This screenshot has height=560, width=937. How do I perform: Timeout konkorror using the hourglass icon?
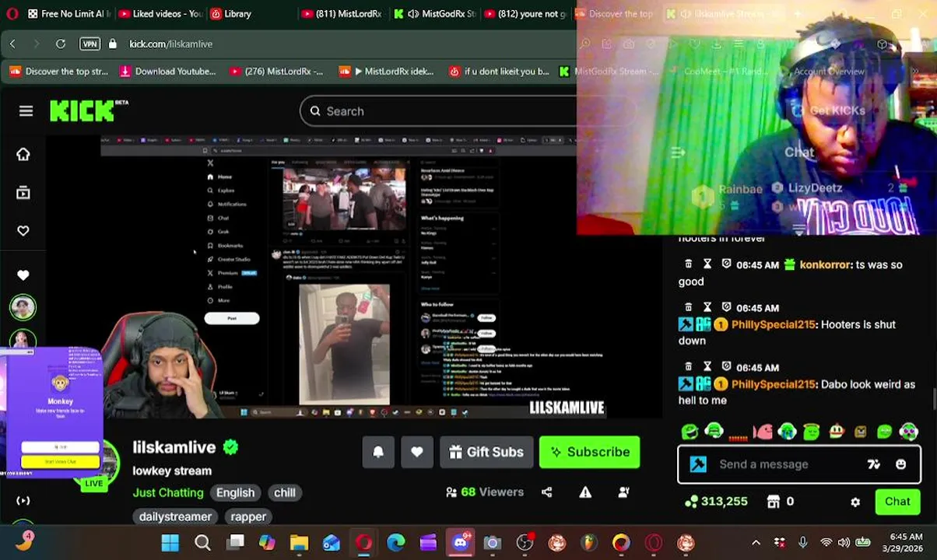pyautogui.click(x=707, y=264)
